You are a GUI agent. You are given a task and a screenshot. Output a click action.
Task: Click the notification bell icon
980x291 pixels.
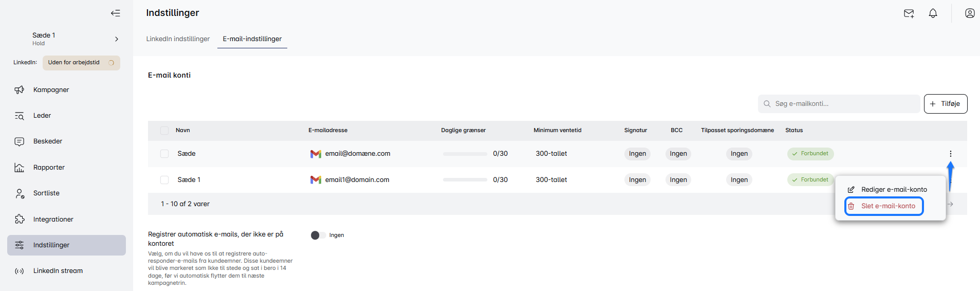pyautogui.click(x=933, y=13)
